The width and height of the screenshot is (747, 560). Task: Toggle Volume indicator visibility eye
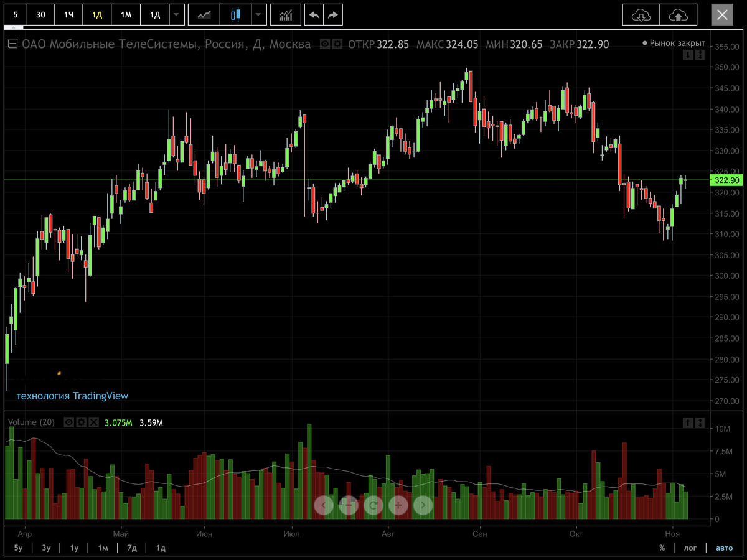click(x=68, y=422)
